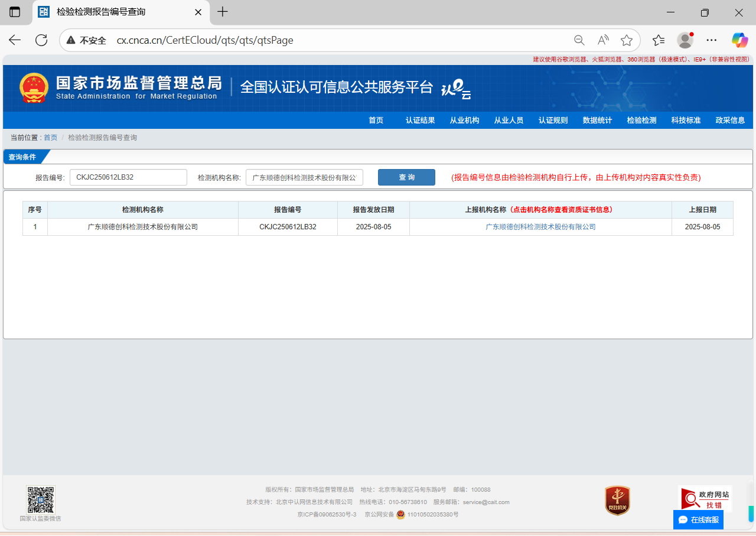
Task: Add page to favorites star icon
Action: [x=627, y=40]
